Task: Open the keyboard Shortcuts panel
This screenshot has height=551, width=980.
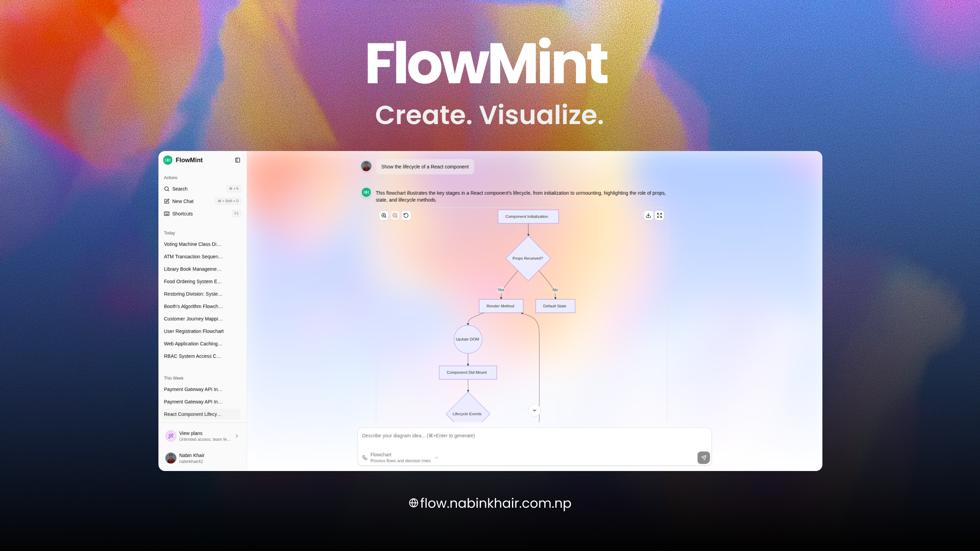Action: [182, 213]
